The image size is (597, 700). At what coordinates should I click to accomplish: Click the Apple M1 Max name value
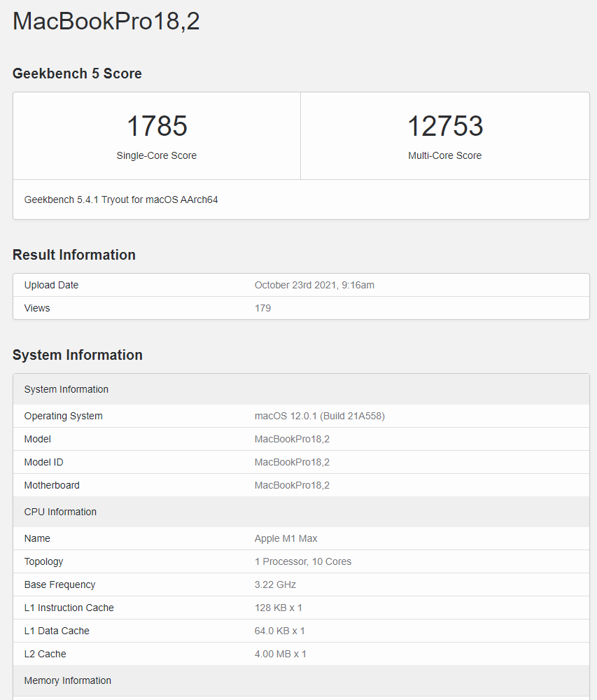pyautogui.click(x=286, y=538)
